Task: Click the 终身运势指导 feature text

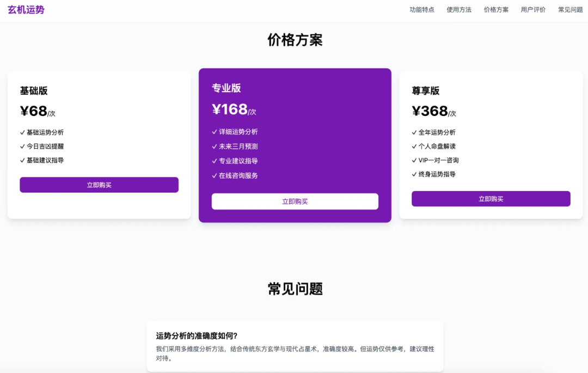Action: [437, 174]
